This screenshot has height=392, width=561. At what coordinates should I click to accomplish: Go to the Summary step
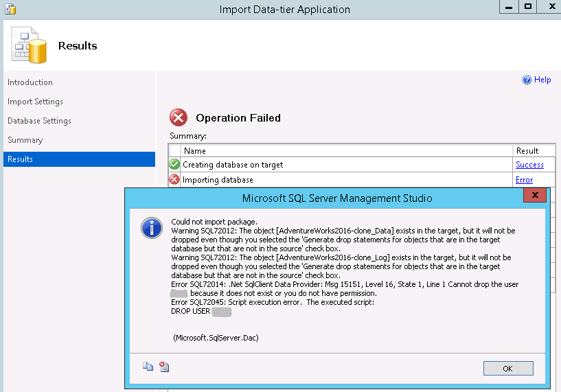(x=25, y=140)
